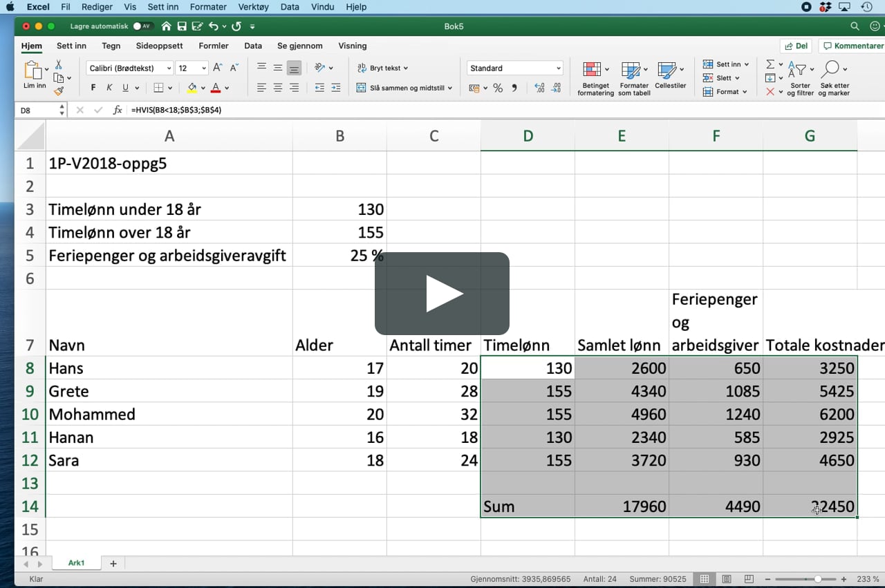Click the Copy icon
The height and width of the screenshot is (588, 885).
pyautogui.click(x=58, y=77)
